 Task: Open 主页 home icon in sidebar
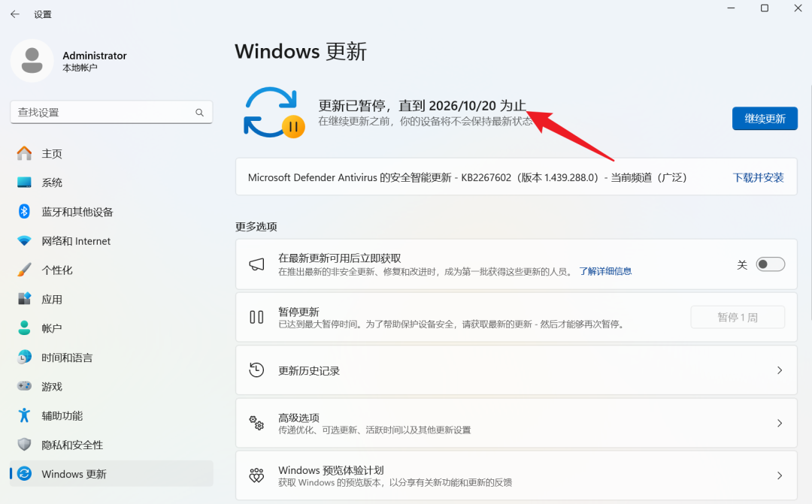25,154
